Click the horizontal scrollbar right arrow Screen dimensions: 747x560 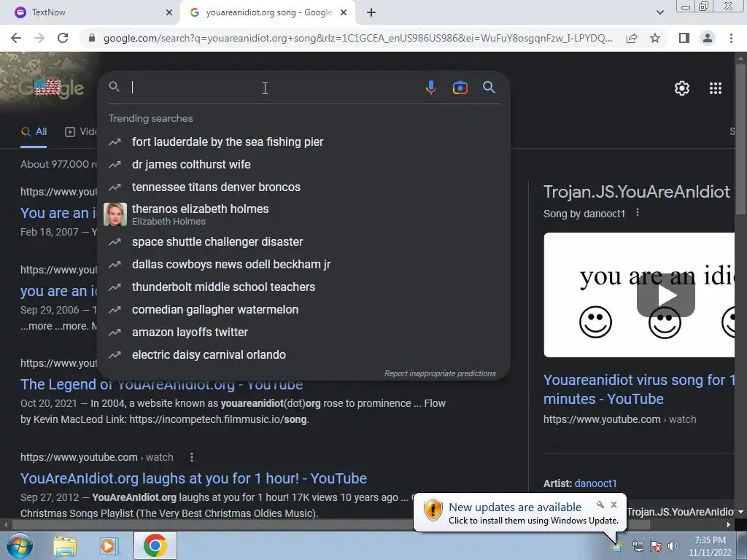coord(729,525)
